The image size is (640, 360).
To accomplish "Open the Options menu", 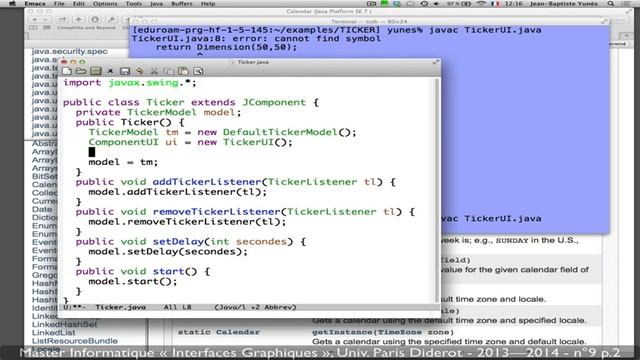I will pos(105,4).
